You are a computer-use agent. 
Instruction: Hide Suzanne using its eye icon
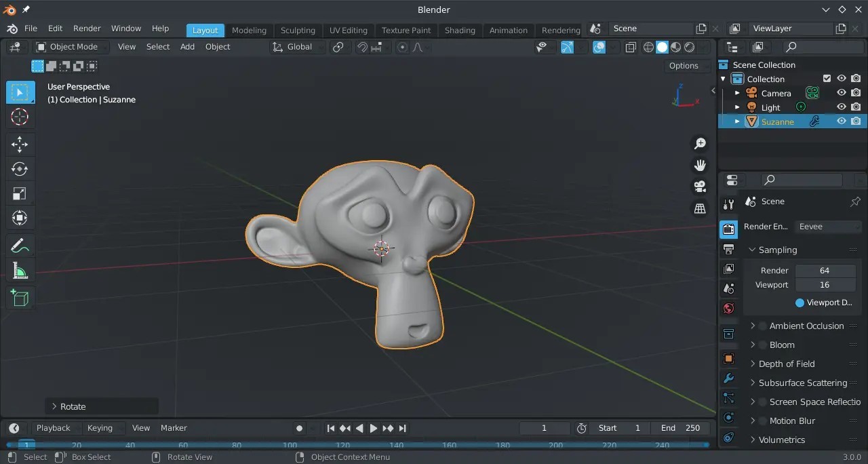842,121
